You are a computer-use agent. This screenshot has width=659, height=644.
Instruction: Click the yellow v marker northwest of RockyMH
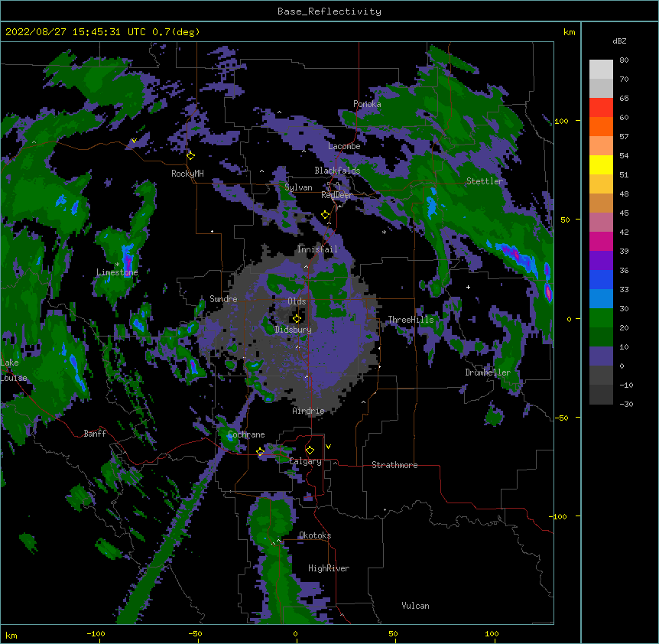134,141
